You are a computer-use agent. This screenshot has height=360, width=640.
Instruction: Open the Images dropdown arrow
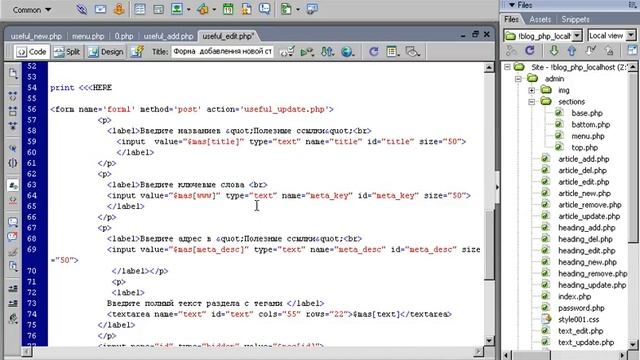(x=189, y=9)
